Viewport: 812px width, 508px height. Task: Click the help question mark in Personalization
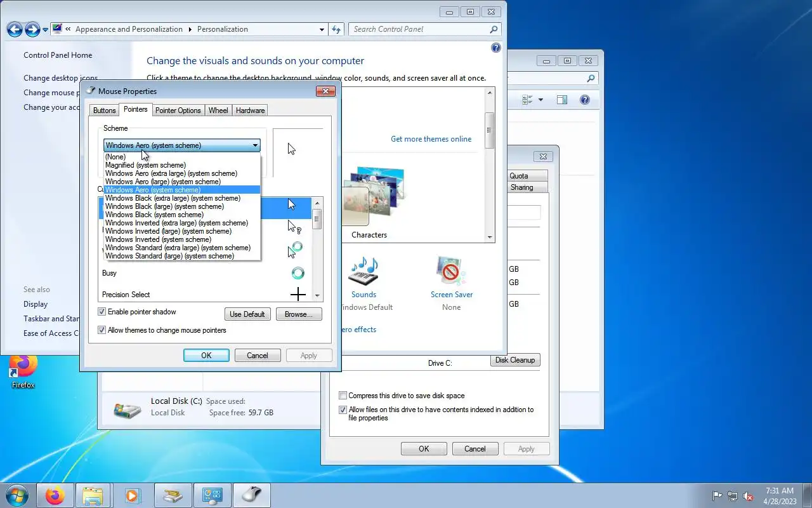pyautogui.click(x=496, y=48)
